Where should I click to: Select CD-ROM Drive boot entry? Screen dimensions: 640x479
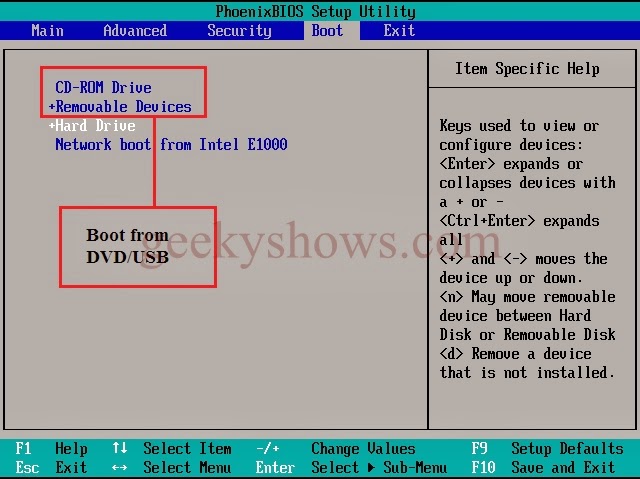coord(103,87)
